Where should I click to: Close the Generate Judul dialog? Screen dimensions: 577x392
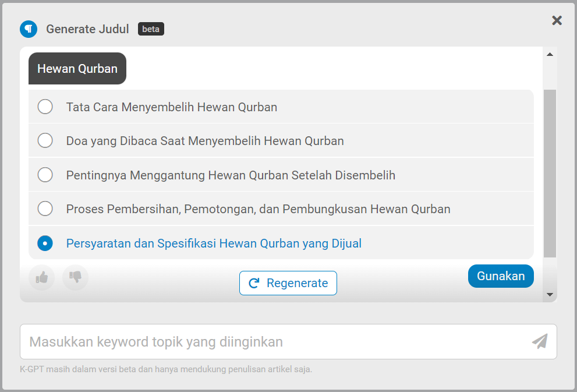pos(557,20)
